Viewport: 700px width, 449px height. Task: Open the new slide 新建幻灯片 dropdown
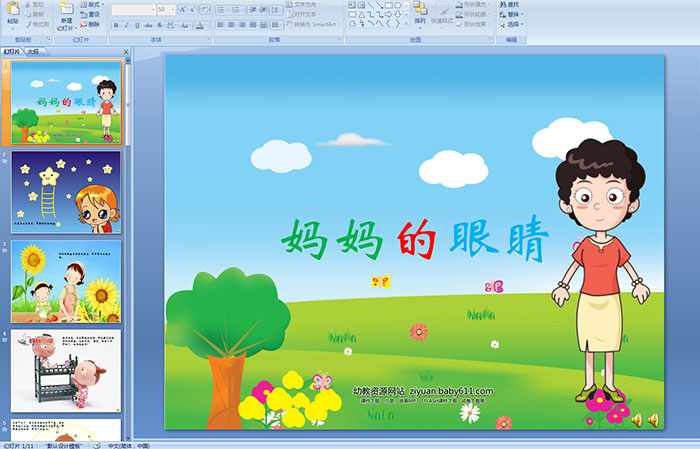pyautogui.click(x=67, y=25)
